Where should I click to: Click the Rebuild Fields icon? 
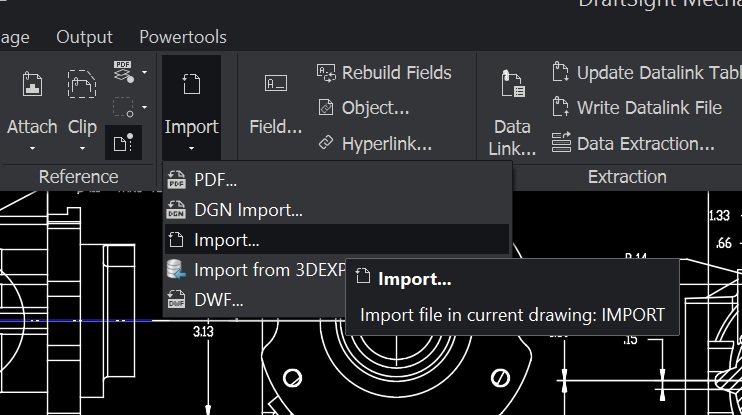tap(326, 73)
